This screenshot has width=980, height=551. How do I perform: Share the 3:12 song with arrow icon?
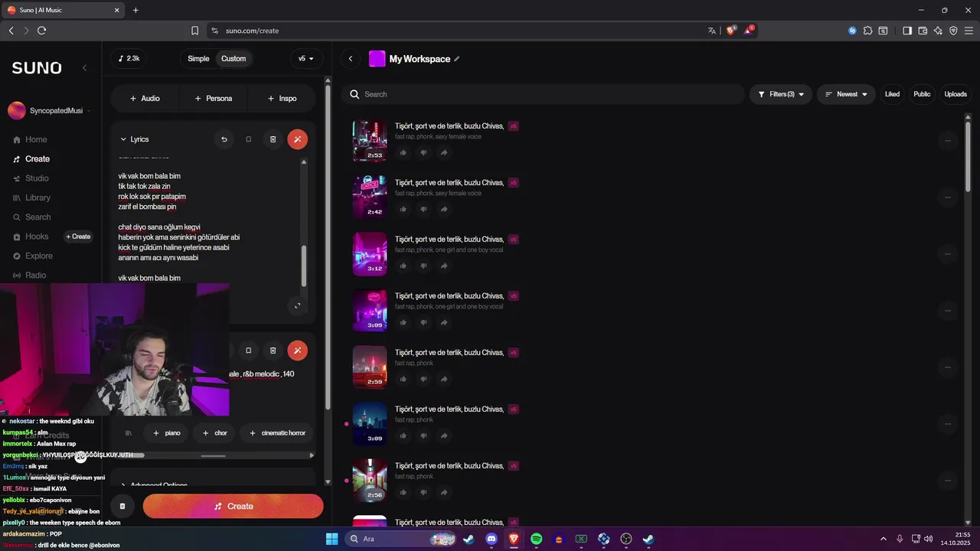444,266
